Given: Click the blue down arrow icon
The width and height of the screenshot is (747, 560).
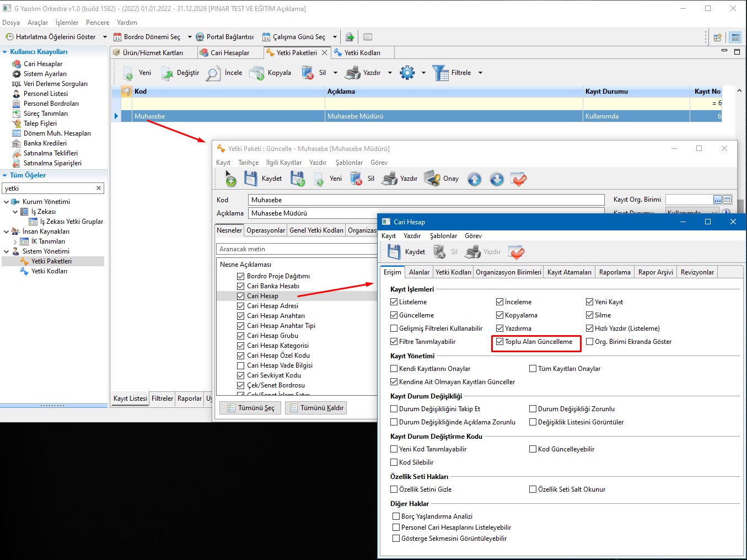Looking at the screenshot, I should (497, 179).
